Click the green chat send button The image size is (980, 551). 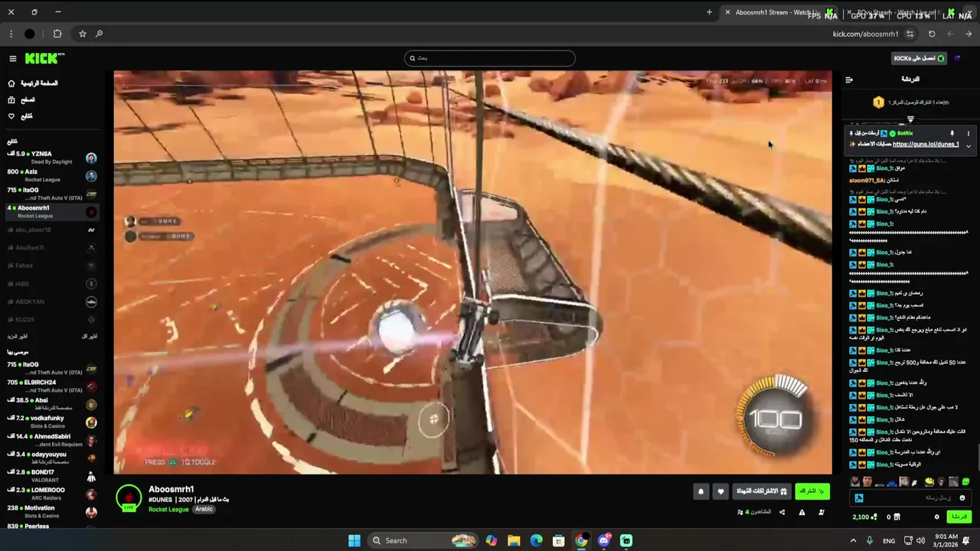959,517
